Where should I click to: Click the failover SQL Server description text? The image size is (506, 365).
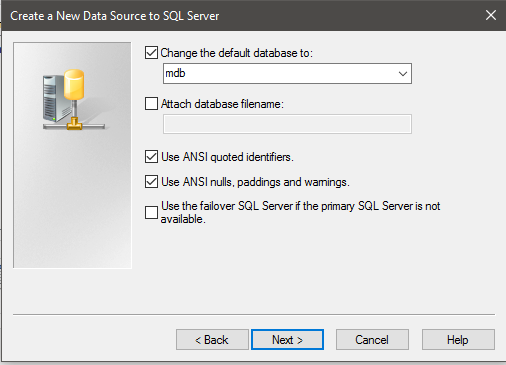[x=300, y=212]
